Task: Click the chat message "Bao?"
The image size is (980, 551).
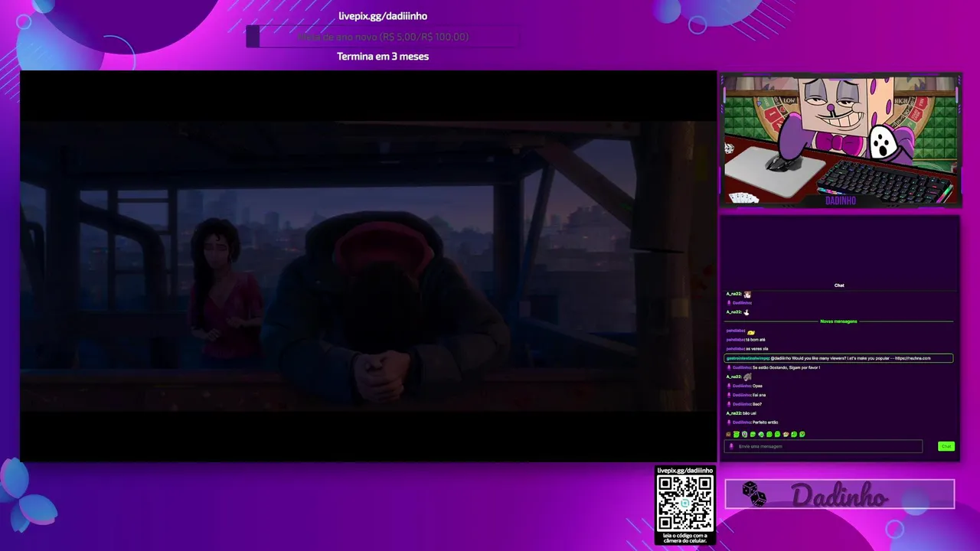Action: click(x=757, y=404)
